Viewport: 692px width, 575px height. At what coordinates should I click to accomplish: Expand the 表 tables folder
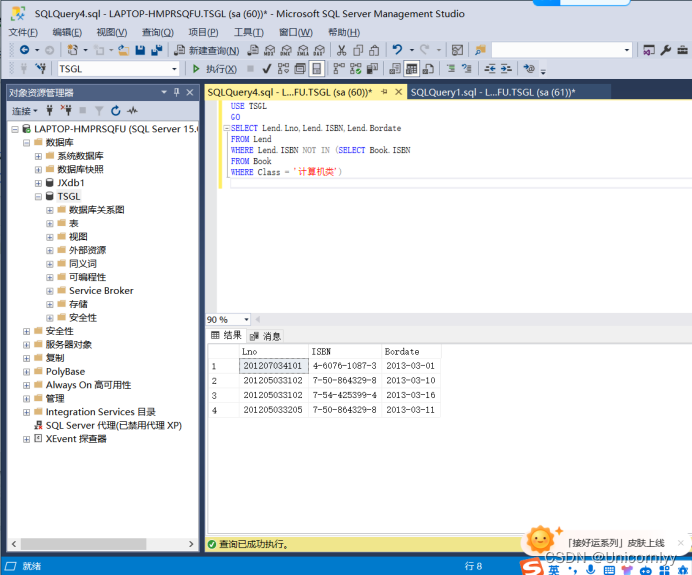49,224
